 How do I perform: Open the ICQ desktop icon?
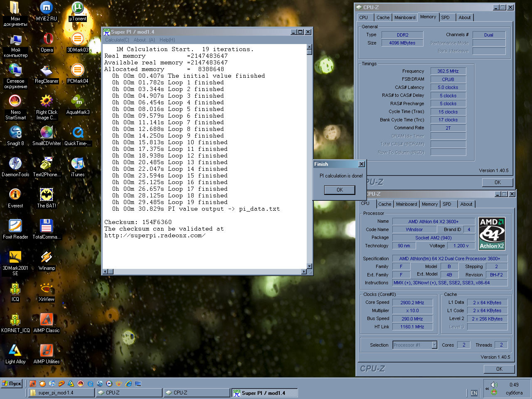[15, 292]
